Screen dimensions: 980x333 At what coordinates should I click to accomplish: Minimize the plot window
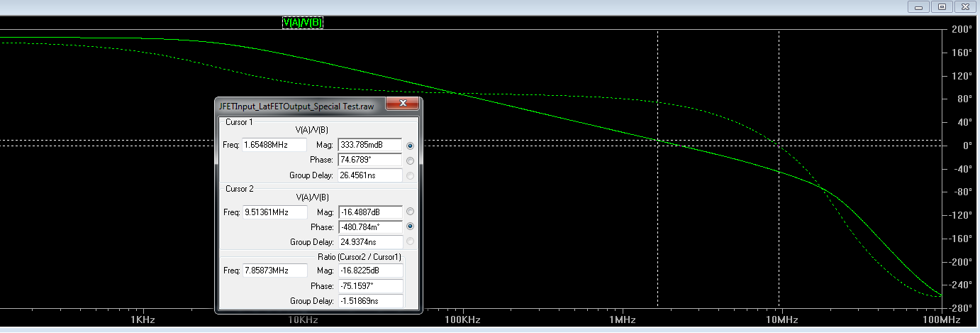(919, 6)
